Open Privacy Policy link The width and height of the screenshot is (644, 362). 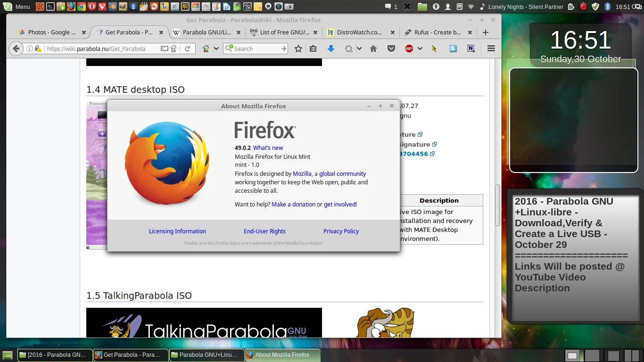coord(341,231)
